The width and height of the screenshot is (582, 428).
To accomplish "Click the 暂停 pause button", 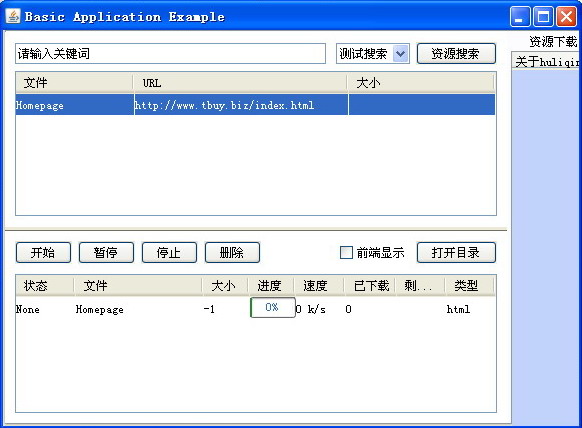I will [x=106, y=253].
